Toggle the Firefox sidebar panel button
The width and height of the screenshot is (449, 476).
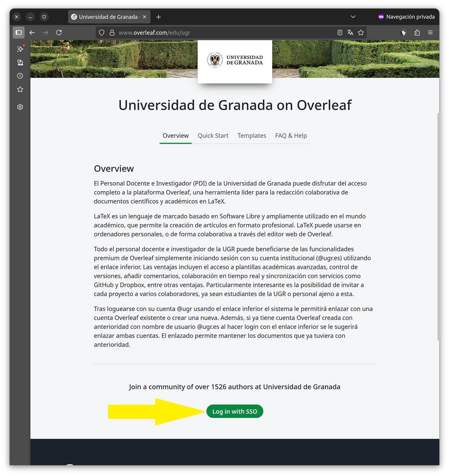tap(19, 32)
